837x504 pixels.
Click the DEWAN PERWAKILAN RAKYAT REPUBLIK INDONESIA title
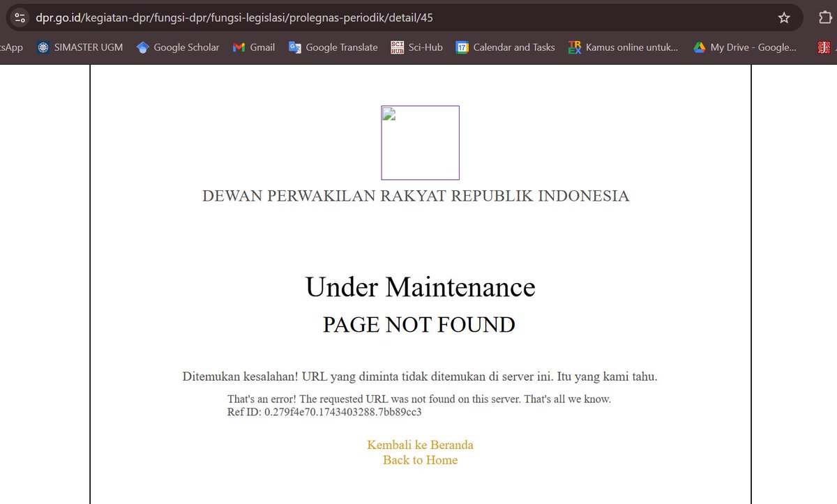tap(416, 196)
